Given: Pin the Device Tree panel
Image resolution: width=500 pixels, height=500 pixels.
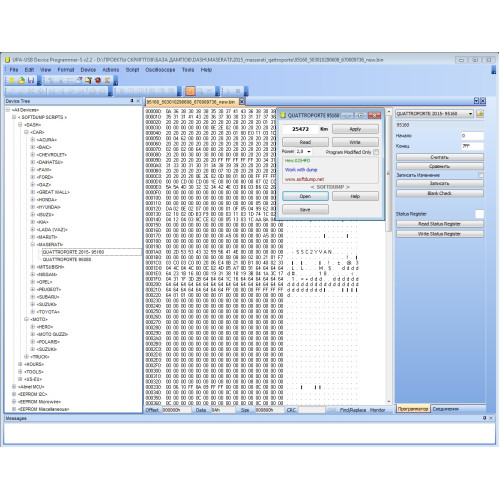Looking at the screenshot, I should pyautogui.click(x=132, y=101).
